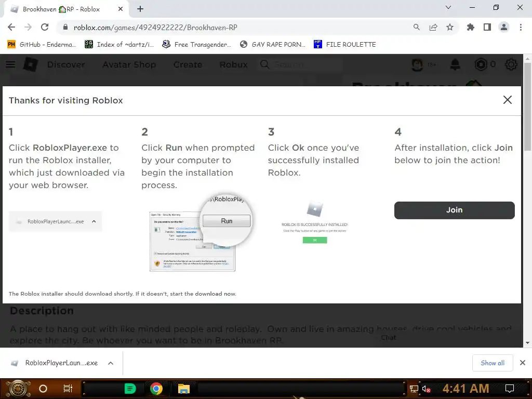
Task: Click the start the download now link
Action: (x=203, y=294)
